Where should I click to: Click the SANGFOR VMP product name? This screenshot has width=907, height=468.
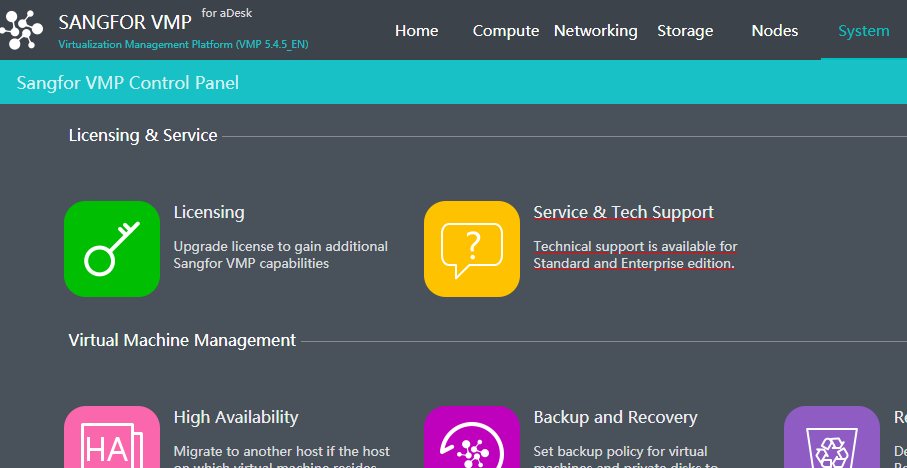125,22
